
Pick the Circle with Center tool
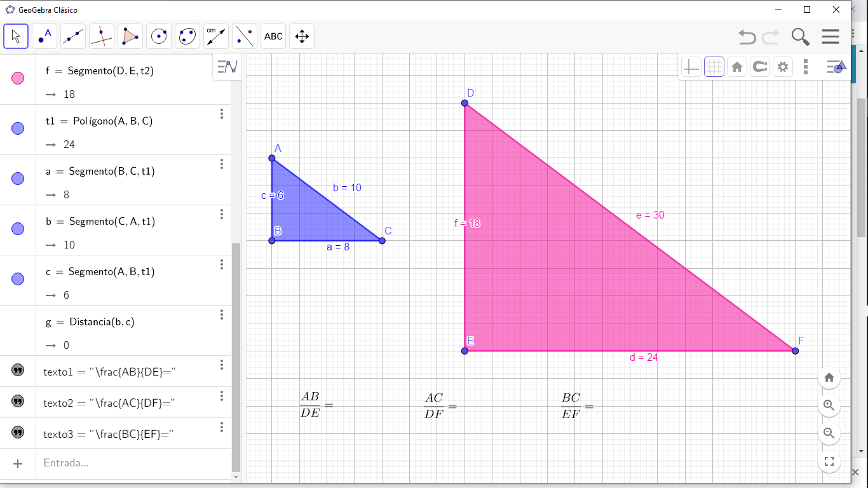(159, 36)
